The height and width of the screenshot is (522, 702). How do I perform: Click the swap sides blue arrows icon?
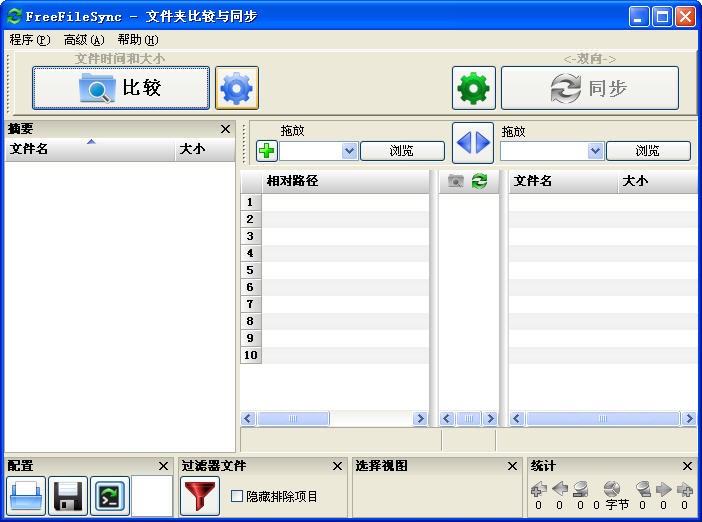click(473, 143)
